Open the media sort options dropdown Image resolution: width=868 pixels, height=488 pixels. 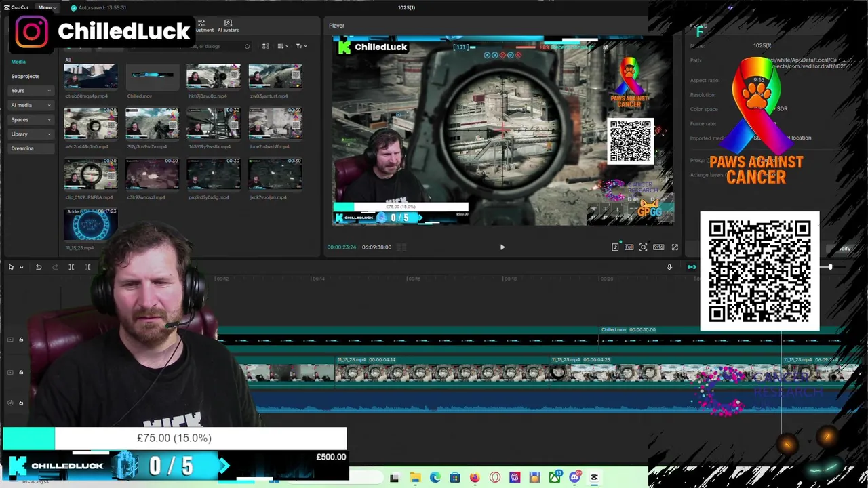pos(283,46)
